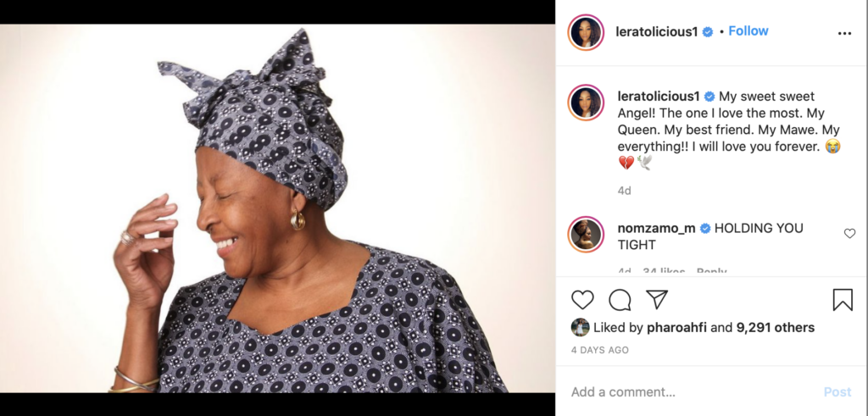Open the three-dot more options menu
The height and width of the screenshot is (416, 868).
coord(844,33)
